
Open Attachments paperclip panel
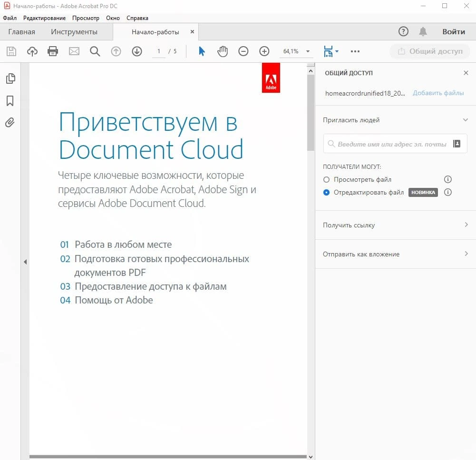tap(10, 122)
